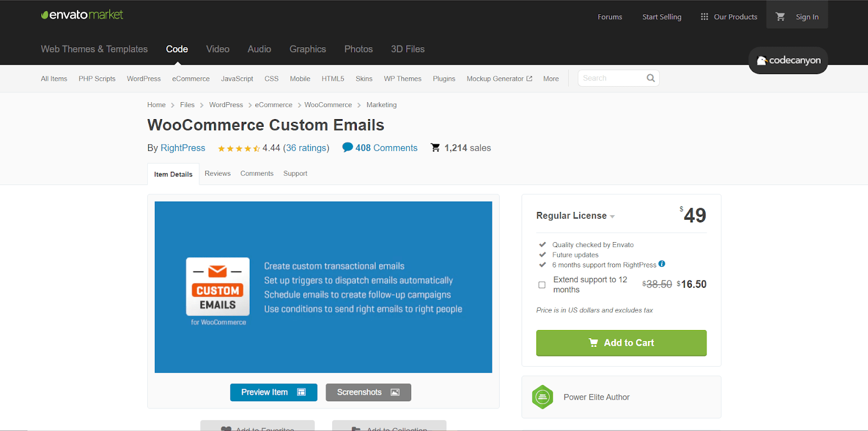Open the Our Products grid icon

tap(704, 16)
